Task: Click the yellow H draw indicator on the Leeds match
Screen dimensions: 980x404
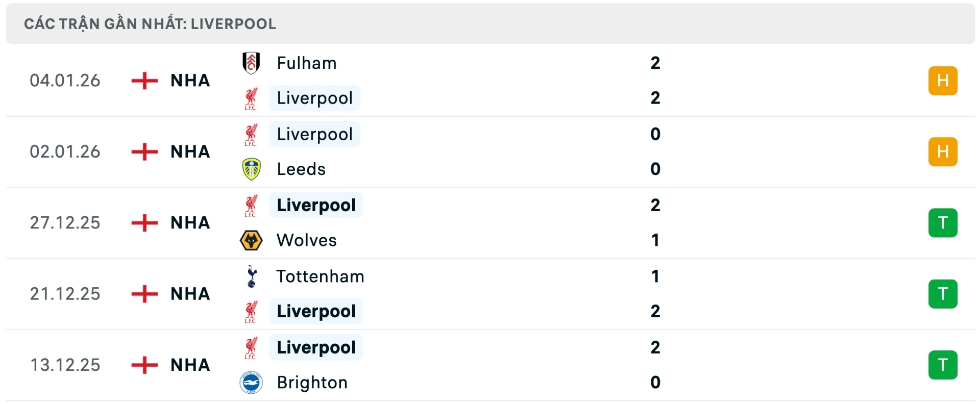Action: coord(944,151)
